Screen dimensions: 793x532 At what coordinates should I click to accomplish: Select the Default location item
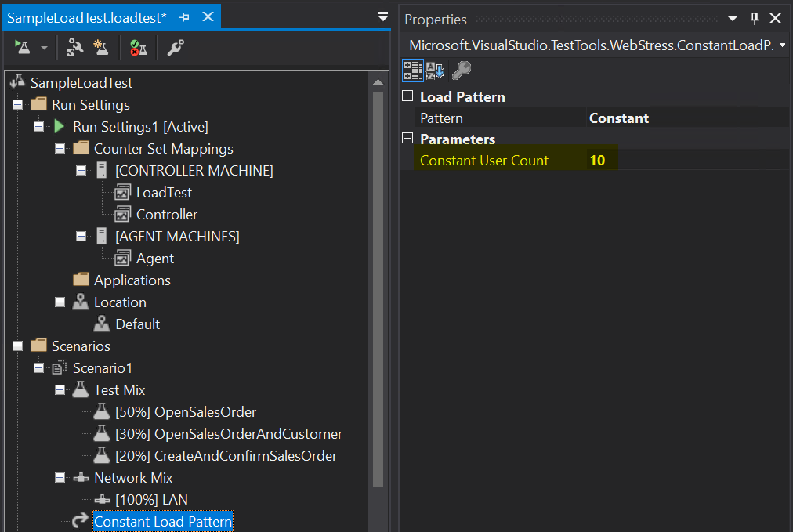[138, 324]
